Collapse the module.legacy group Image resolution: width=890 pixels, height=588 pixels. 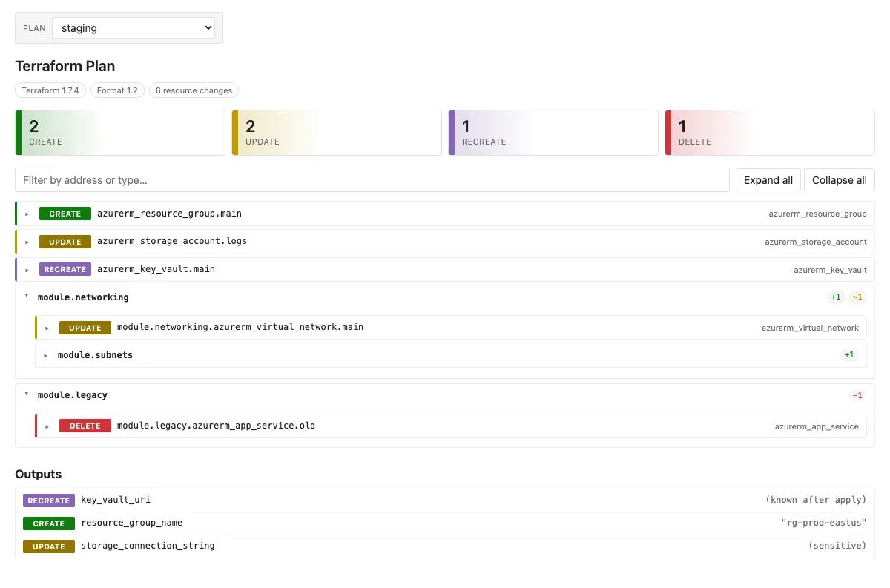[x=27, y=394]
